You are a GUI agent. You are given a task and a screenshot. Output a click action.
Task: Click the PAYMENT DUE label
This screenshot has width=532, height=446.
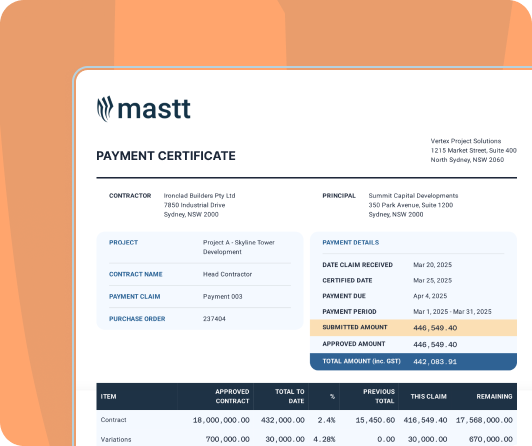344,296
